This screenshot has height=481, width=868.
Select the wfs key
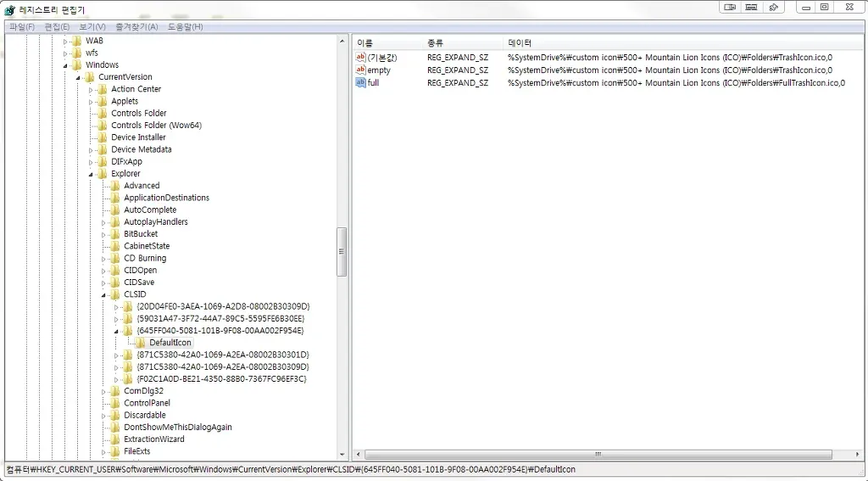click(x=92, y=53)
